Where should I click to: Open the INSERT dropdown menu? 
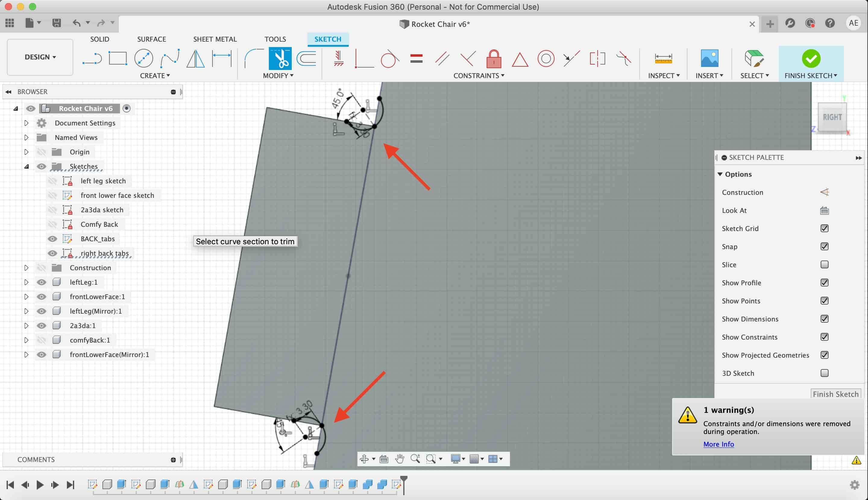709,76
